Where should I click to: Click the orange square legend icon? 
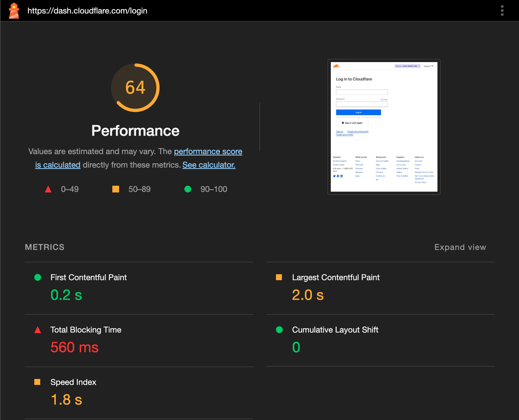[x=116, y=189]
